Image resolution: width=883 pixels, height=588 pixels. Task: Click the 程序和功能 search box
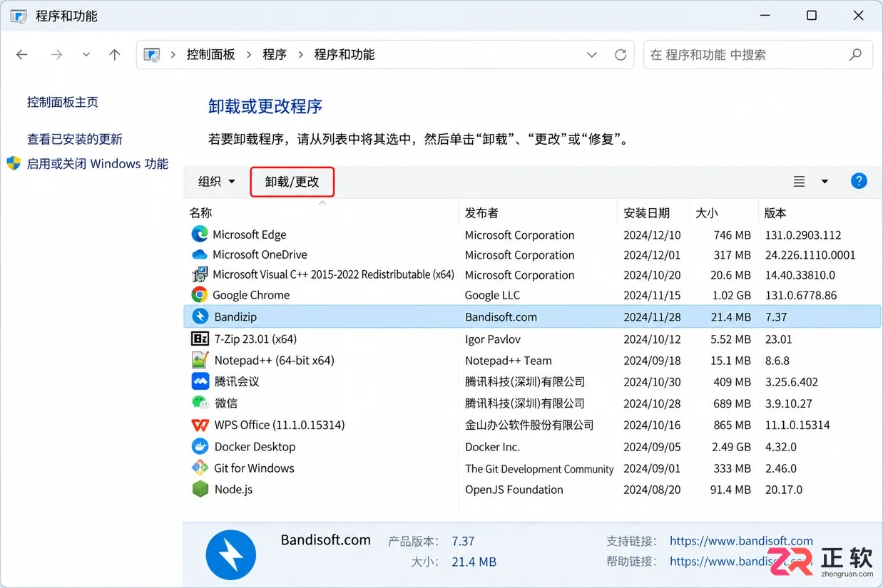tap(758, 55)
